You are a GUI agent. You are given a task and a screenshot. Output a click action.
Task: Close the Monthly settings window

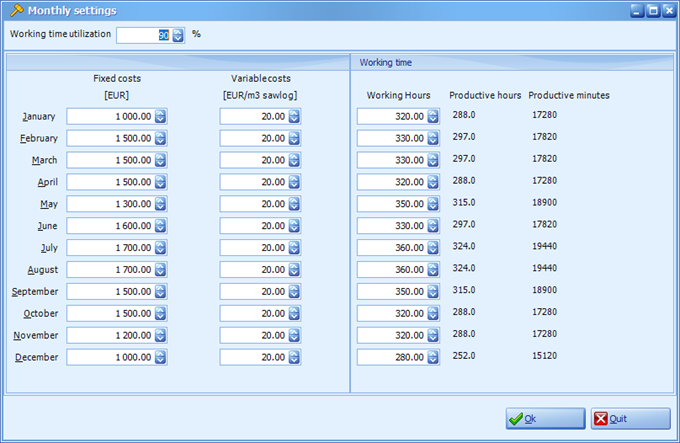click(x=669, y=11)
